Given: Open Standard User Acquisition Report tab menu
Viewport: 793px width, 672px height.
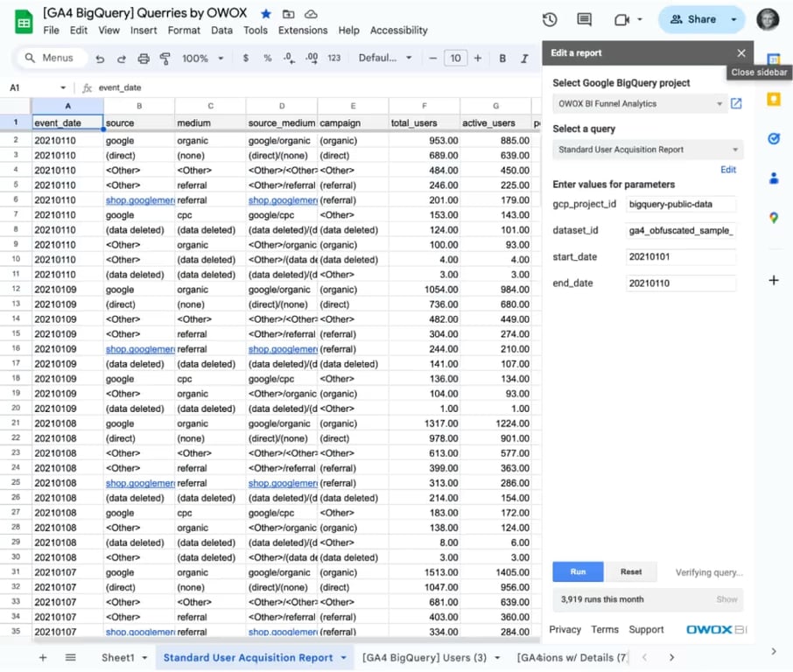Looking at the screenshot, I should coord(344,658).
